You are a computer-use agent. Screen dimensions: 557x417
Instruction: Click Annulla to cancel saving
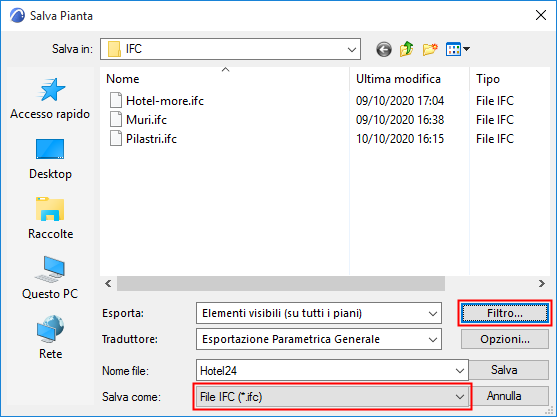pyautogui.click(x=504, y=396)
